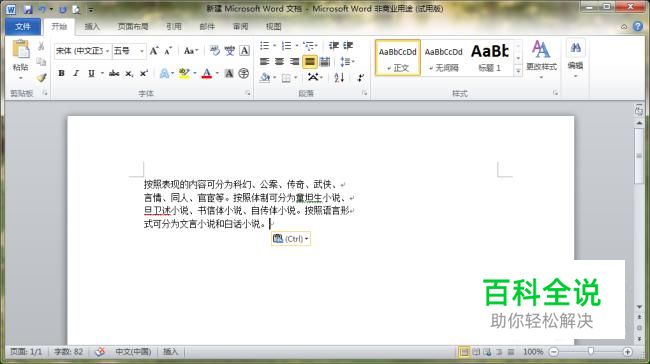
Task: Click the Copy icon
Action: click(x=41, y=62)
